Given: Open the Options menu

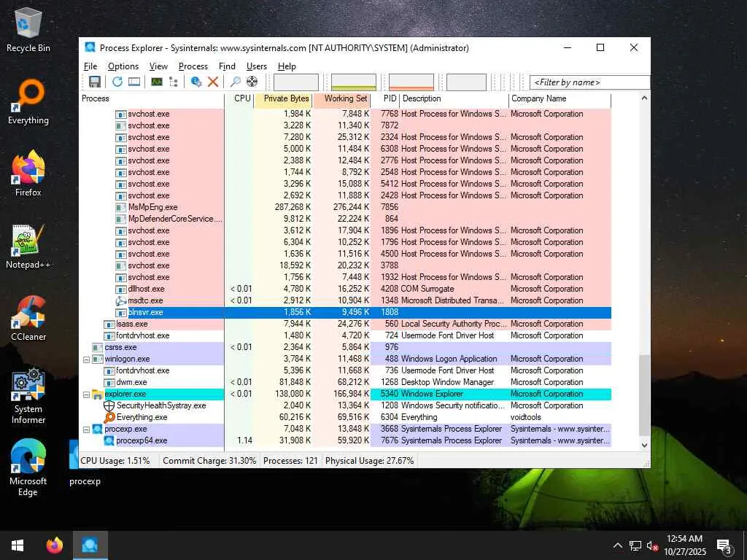Looking at the screenshot, I should click(123, 66).
